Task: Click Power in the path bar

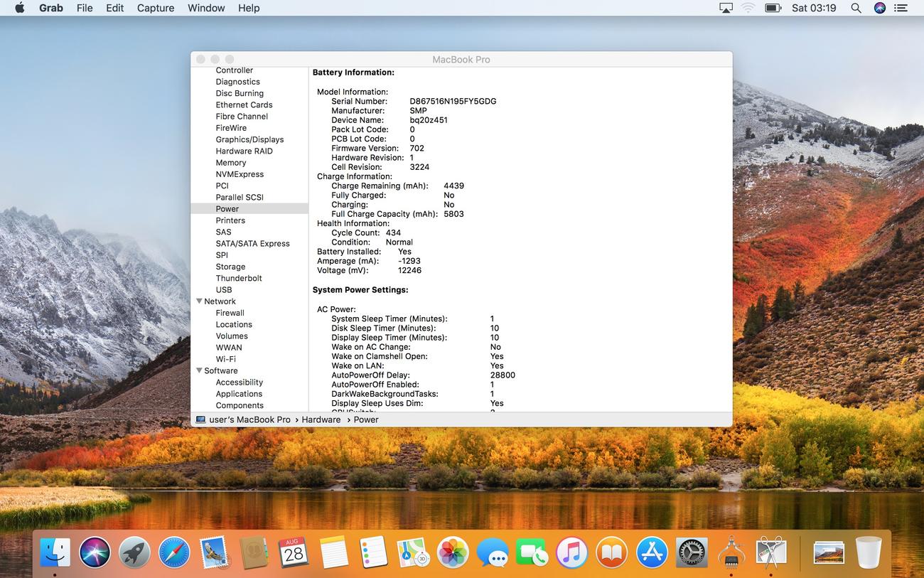Action: click(366, 419)
